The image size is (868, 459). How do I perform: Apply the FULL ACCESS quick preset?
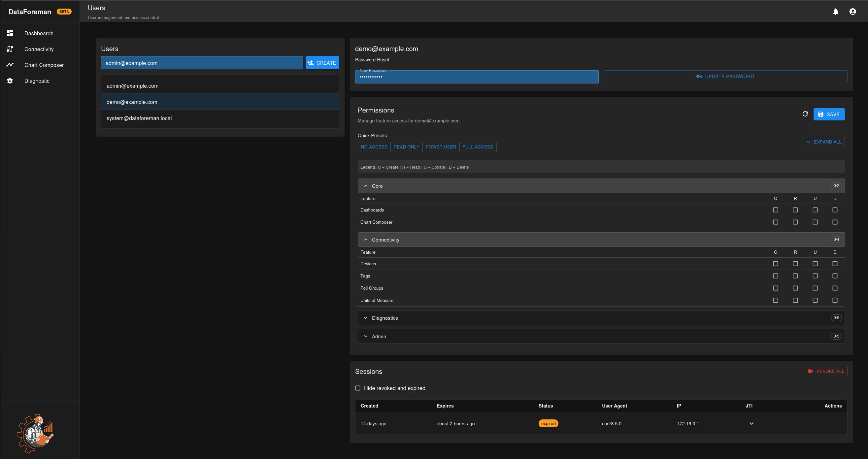point(478,147)
